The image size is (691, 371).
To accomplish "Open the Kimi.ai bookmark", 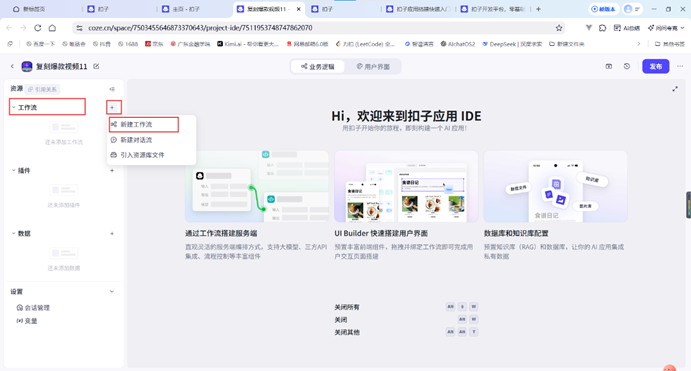I will point(248,44).
